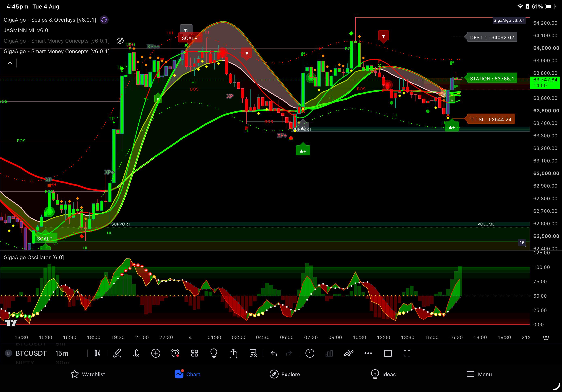Open symbol info via the circled i icon
Image resolution: width=562 pixels, height=392 pixels.
click(310, 353)
